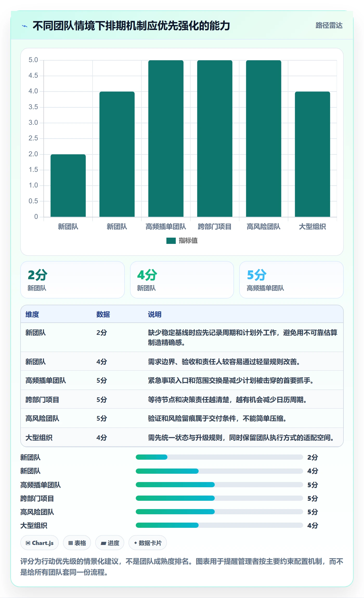Click the 进度 tag chip
364x598 pixels.
click(x=110, y=543)
